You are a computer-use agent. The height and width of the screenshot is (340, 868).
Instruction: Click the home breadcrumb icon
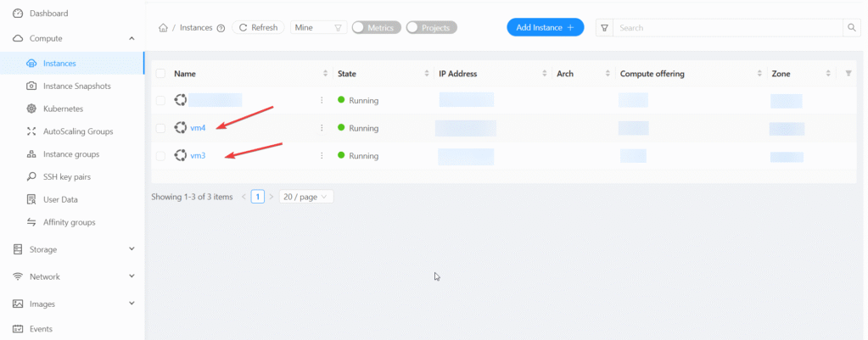[163, 28]
